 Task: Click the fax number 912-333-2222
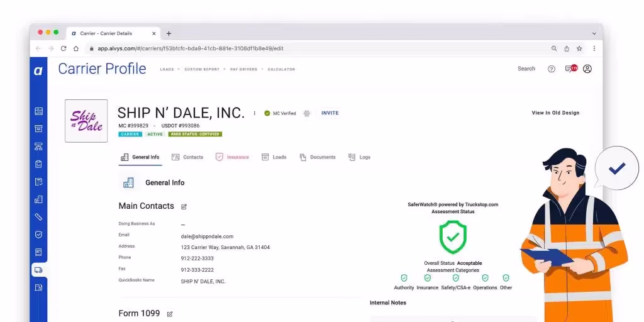[x=197, y=270]
